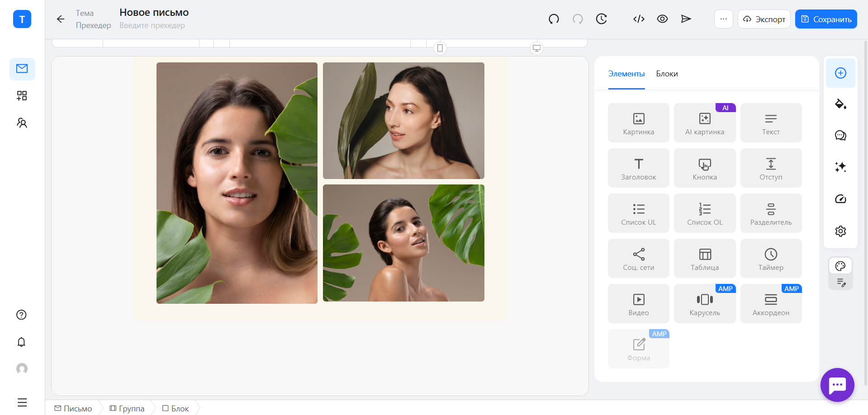Select the Аккордеон AMP element

(x=771, y=304)
